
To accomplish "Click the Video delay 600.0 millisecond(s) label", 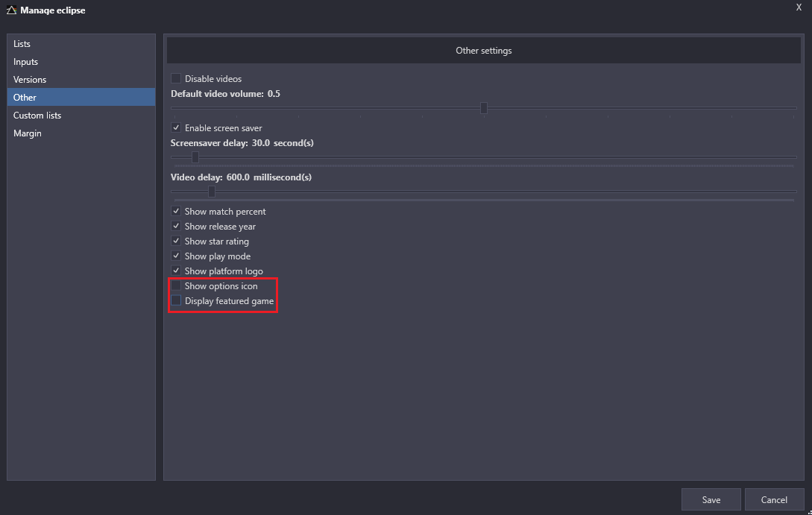I will [x=241, y=177].
